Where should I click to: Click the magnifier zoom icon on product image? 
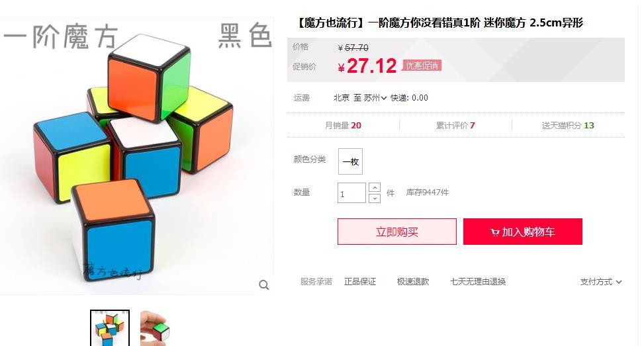tap(263, 285)
